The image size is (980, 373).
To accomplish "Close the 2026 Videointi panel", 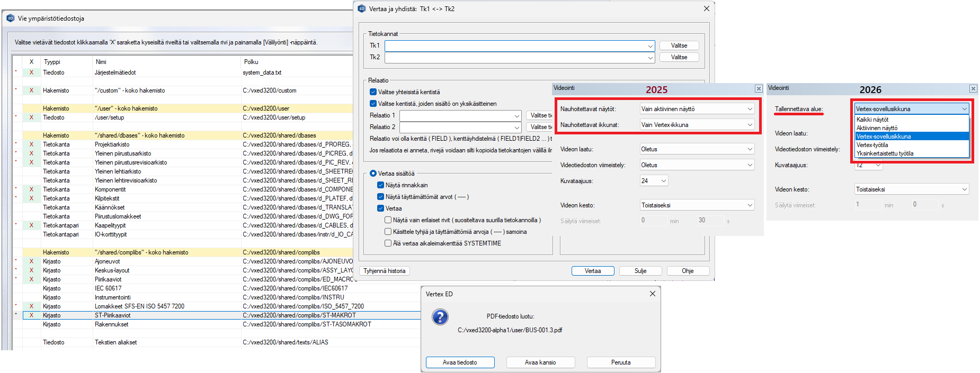I will click(973, 88).
